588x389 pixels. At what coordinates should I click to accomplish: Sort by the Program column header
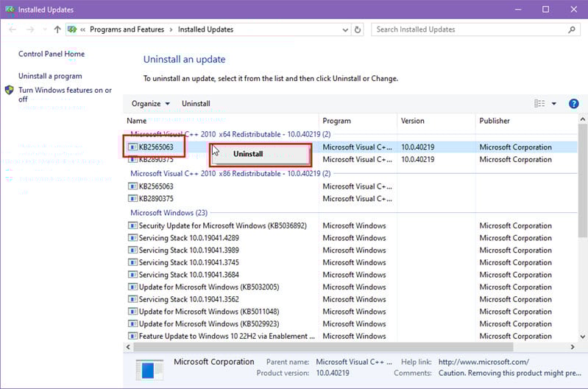tap(337, 121)
